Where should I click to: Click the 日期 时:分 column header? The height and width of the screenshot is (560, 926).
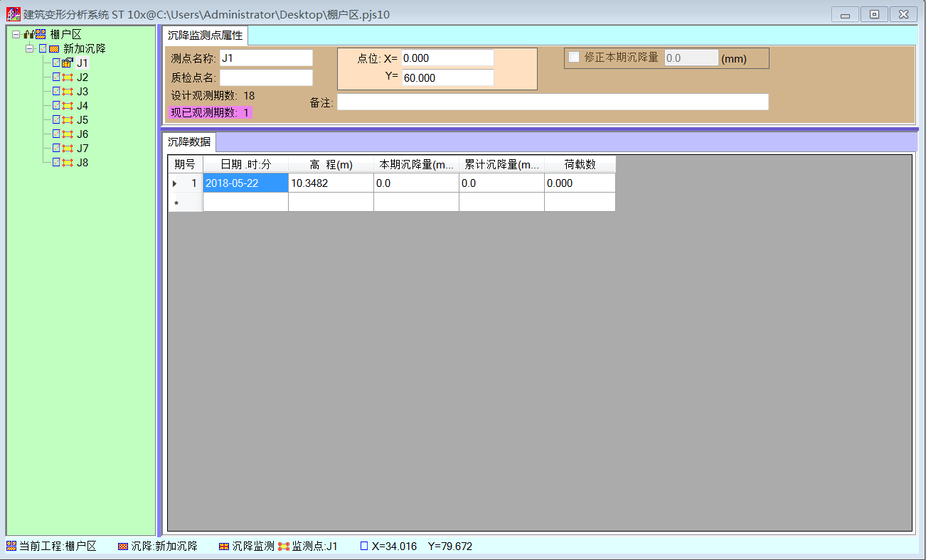pyautogui.click(x=245, y=164)
